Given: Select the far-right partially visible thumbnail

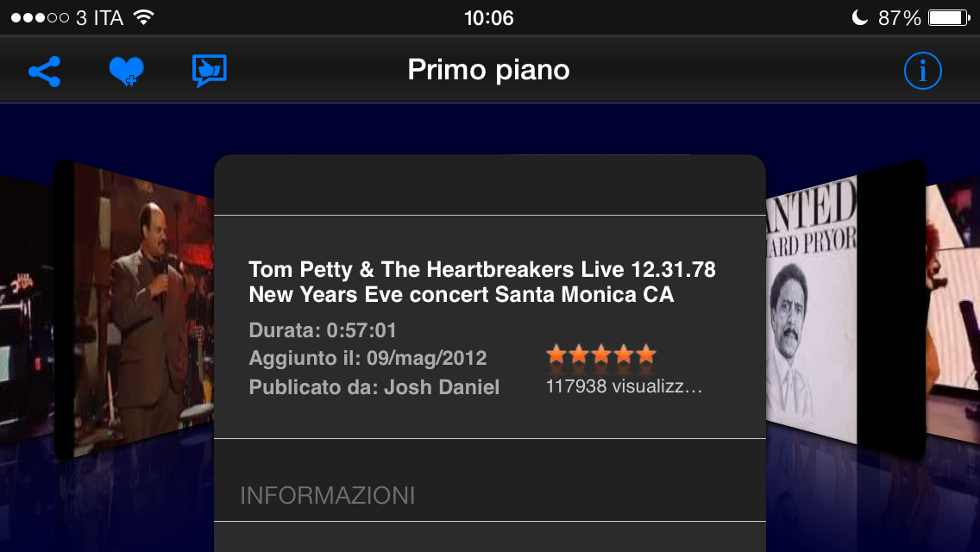Looking at the screenshot, I should point(953,310).
